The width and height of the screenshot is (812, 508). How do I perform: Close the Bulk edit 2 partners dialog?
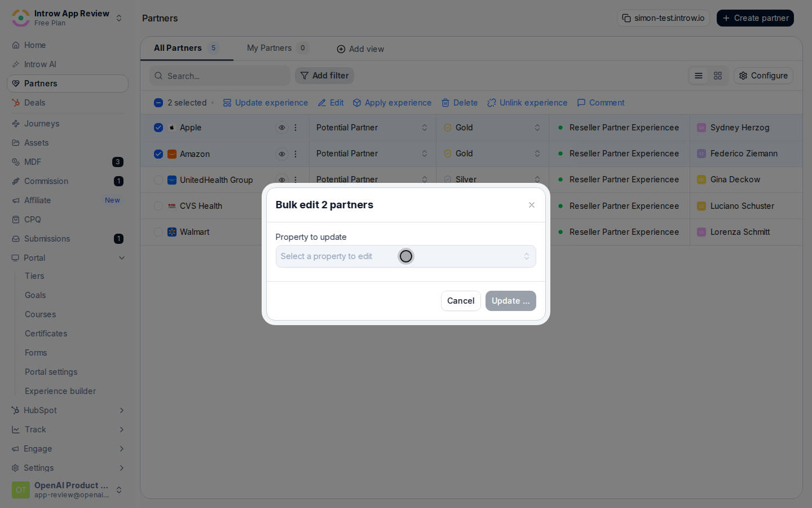[x=532, y=205]
